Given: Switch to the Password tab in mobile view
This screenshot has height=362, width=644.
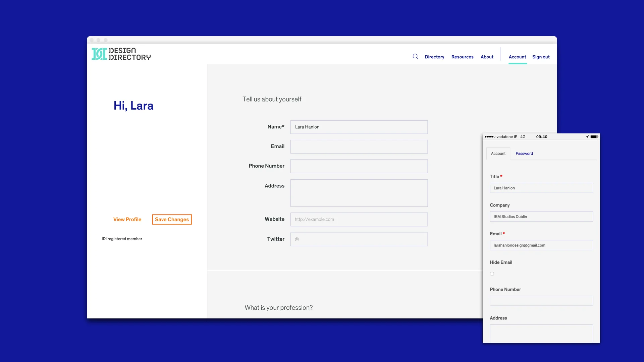Looking at the screenshot, I should click(x=524, y=154).
